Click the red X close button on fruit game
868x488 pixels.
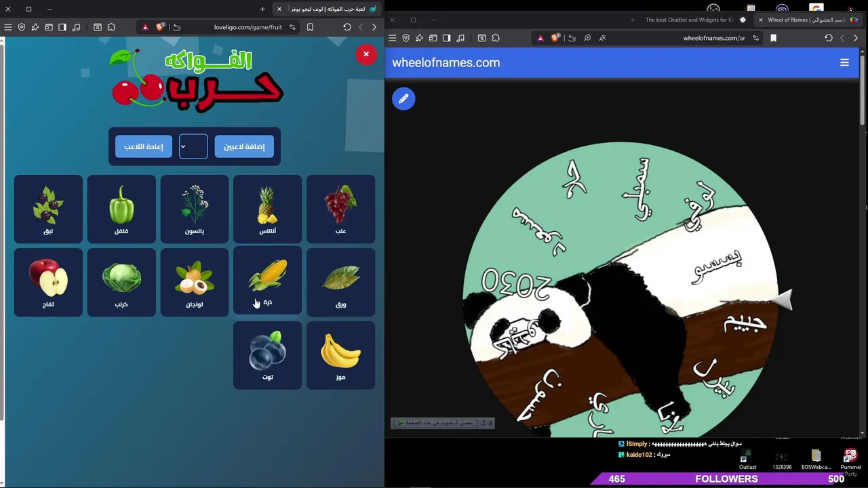click(x=366, y=54)
